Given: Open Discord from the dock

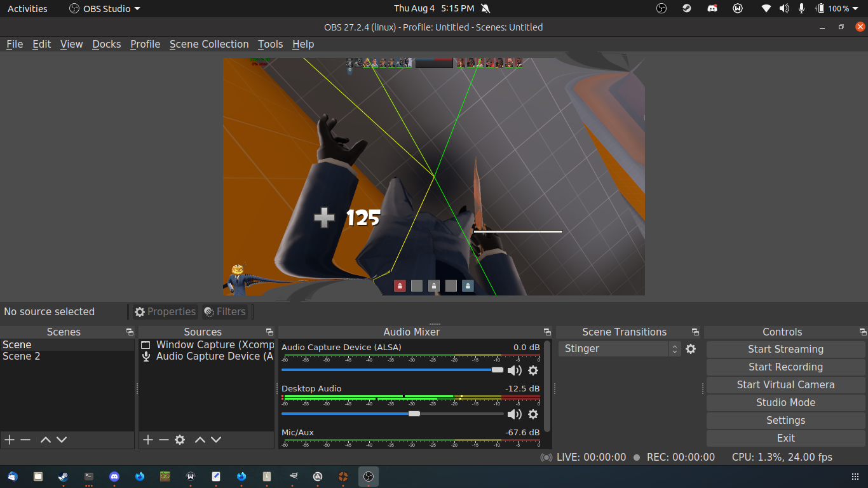Looking at the screenshot, I should (x=114, y=477).
